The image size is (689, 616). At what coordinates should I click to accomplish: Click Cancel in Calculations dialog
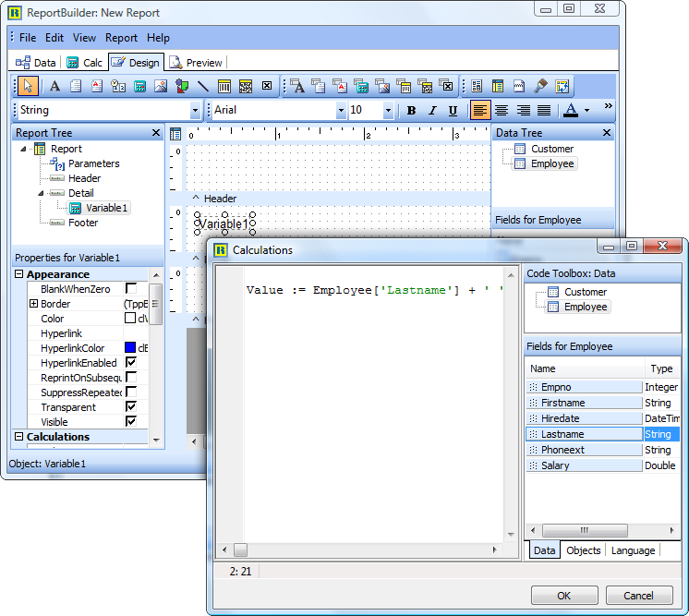point(639,596)
